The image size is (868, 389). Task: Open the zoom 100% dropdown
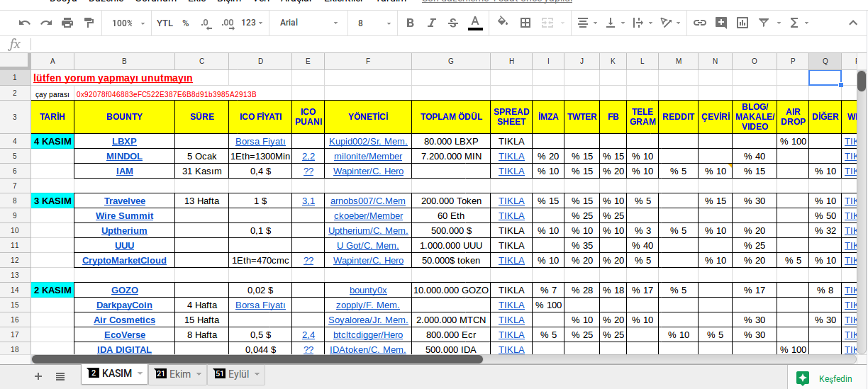click(128, 23)
